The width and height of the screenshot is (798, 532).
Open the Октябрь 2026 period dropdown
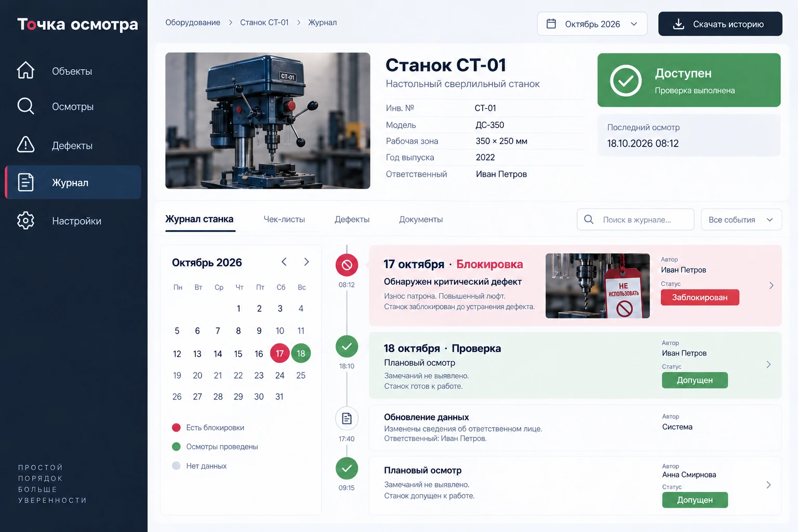coord(592,24)
